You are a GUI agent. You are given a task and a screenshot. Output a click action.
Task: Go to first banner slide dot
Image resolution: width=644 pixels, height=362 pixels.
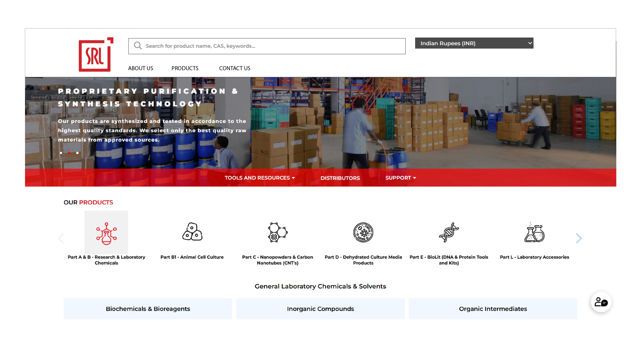tap(61, 153)
